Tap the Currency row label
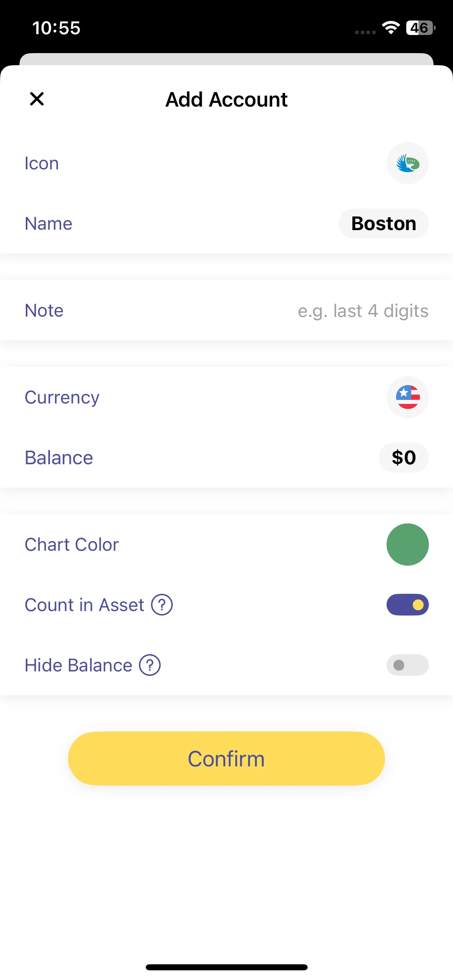 (62, 397)
